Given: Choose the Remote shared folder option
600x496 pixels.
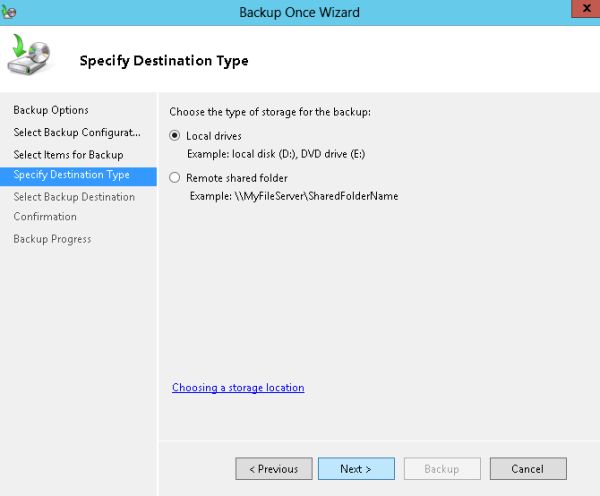Looking at the screenshot, I should click(x=176, y=178).
